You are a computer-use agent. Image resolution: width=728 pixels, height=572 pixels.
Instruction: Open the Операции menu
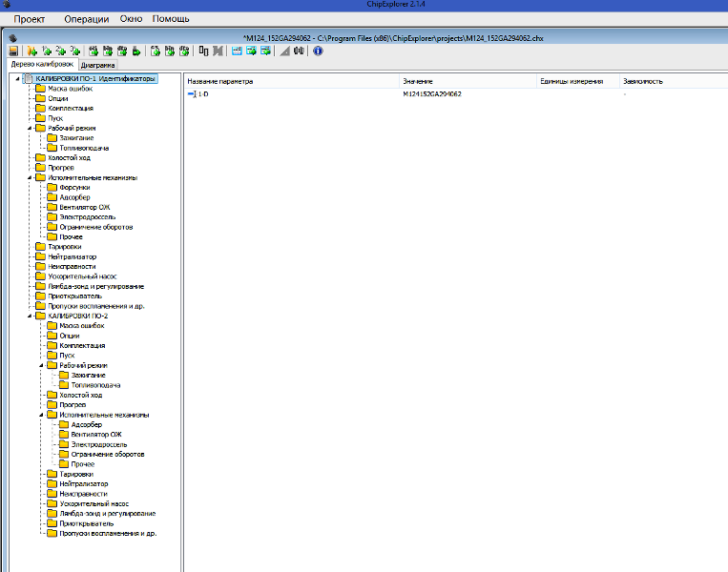pyautogui.click(x=86, y=19)
